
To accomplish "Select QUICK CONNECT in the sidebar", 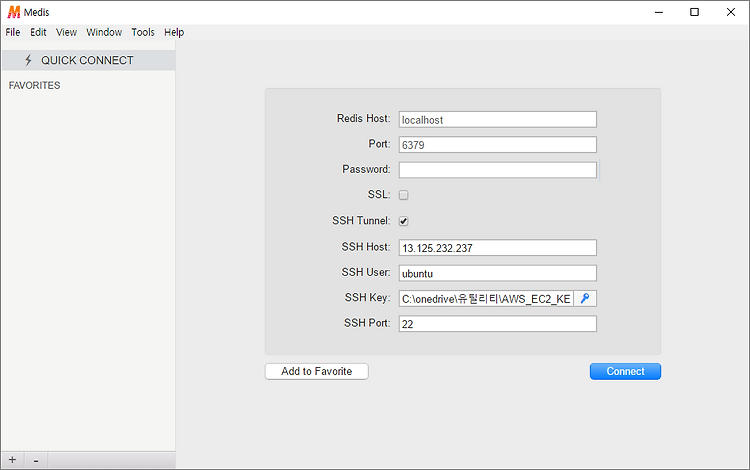I will pyautogui.click(x=88, y=60).
